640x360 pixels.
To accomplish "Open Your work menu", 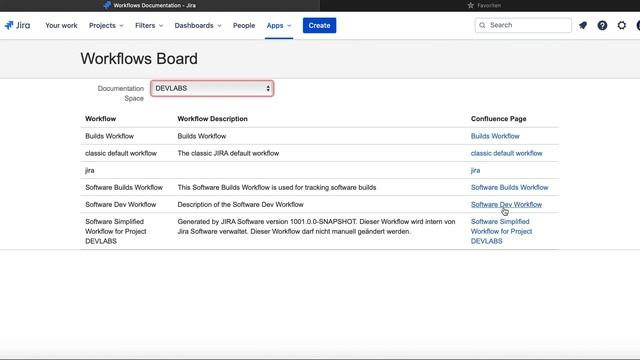I will click(x=61, y=25).
